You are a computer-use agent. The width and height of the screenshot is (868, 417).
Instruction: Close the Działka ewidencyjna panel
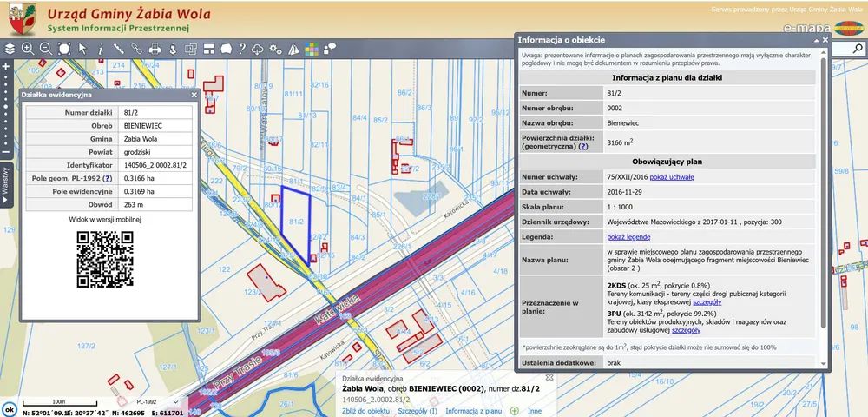click(x=194, y=95)
